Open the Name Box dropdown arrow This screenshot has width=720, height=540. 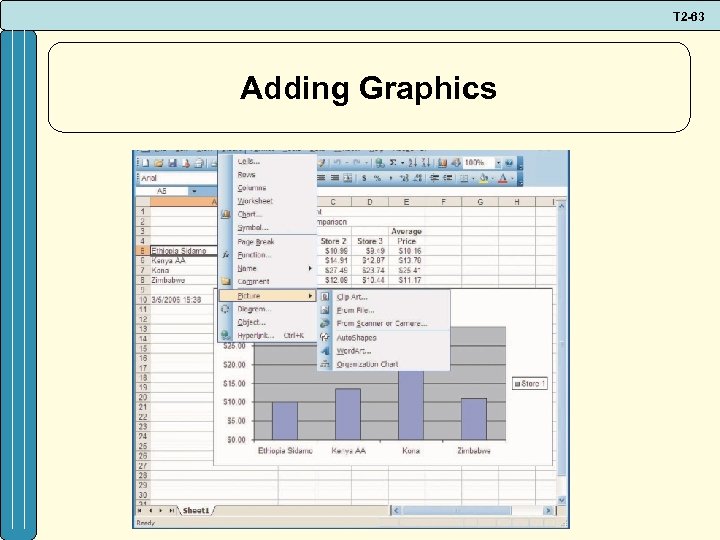(194, 191)
